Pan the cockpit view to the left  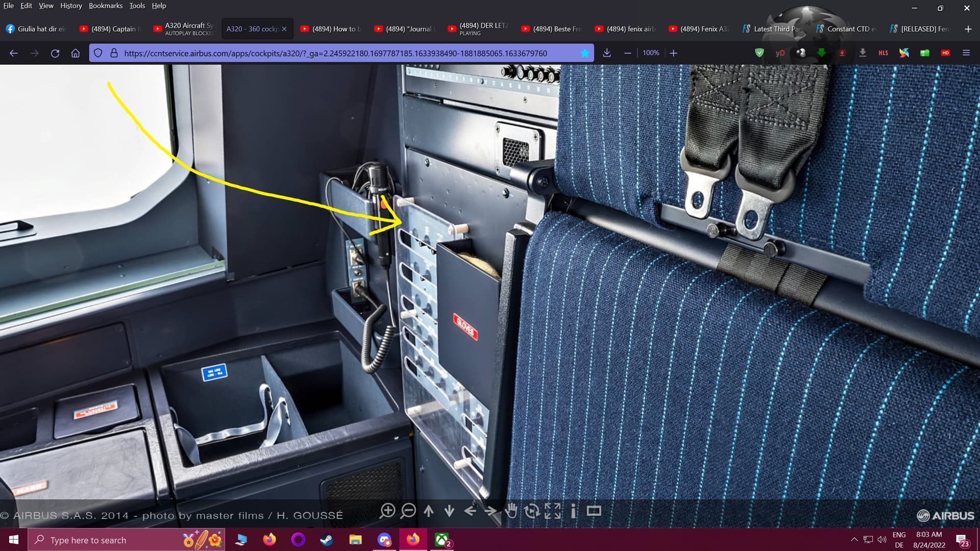pyautogui.click(x=470, y=511)
